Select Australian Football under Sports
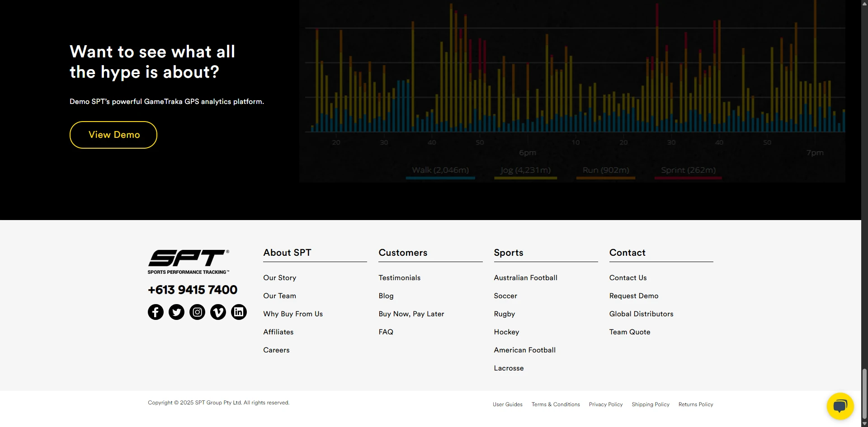Image resolution: width=868 pixels, height=427 pixels. 525,278
